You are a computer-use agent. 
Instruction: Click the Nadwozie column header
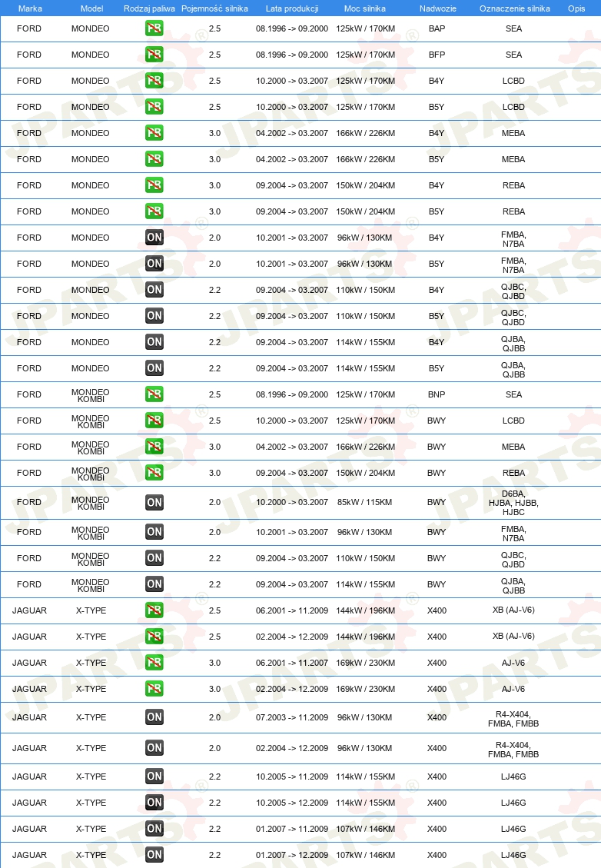pos(438,8)
